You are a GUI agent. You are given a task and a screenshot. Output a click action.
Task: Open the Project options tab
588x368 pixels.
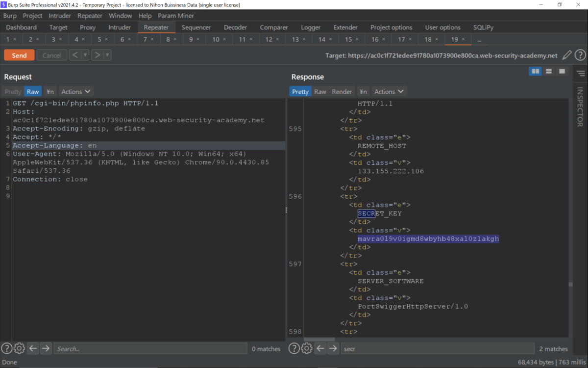click(391, 27)
